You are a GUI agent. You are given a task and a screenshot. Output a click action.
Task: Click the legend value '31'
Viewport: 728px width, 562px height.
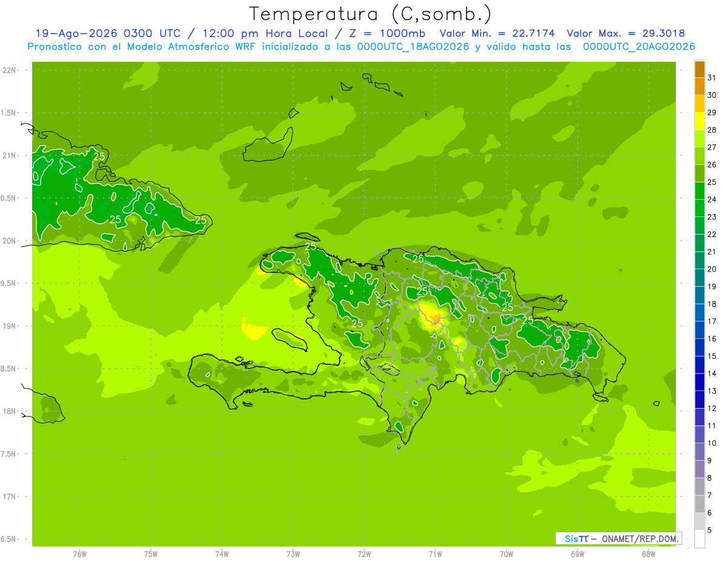pos(712,78)
